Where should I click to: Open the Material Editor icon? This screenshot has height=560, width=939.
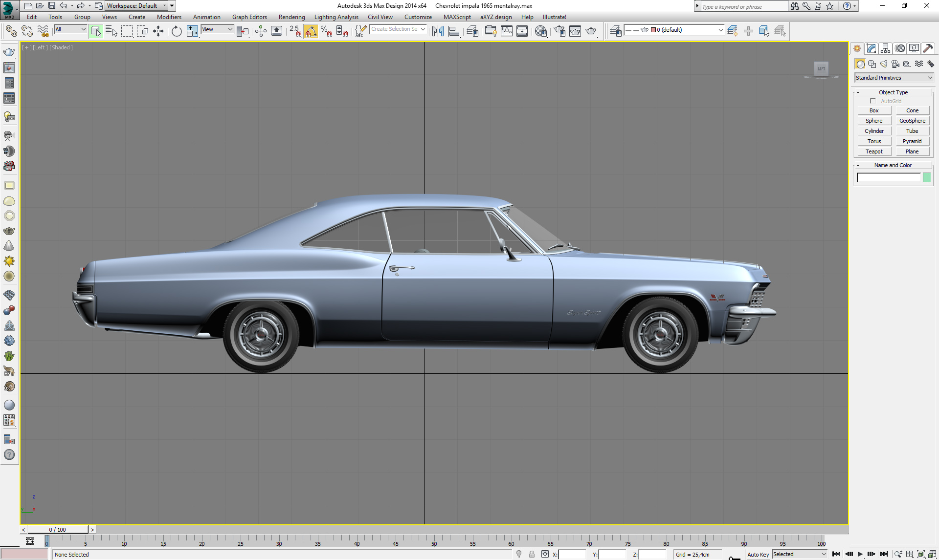(541, 31)
